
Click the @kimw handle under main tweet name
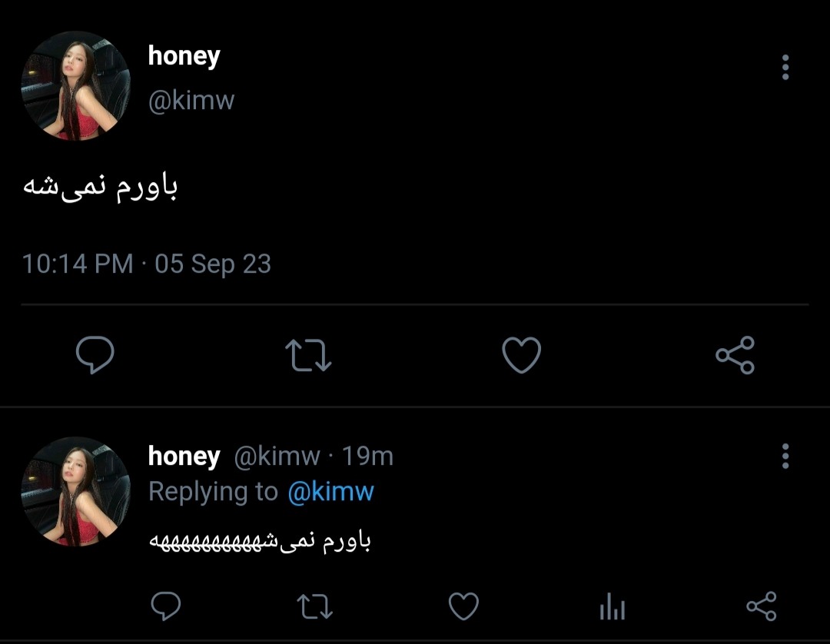[x=191, y=101]
